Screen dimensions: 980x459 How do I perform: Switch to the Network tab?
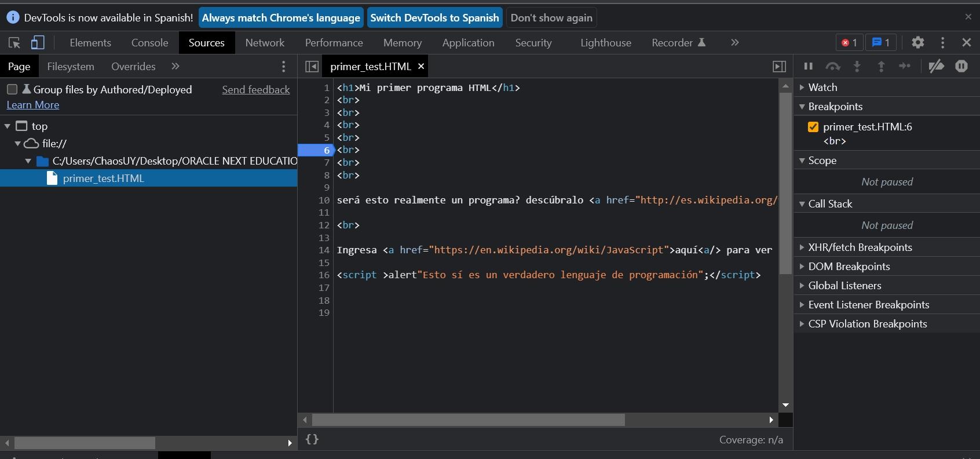[x=265, y=42]
